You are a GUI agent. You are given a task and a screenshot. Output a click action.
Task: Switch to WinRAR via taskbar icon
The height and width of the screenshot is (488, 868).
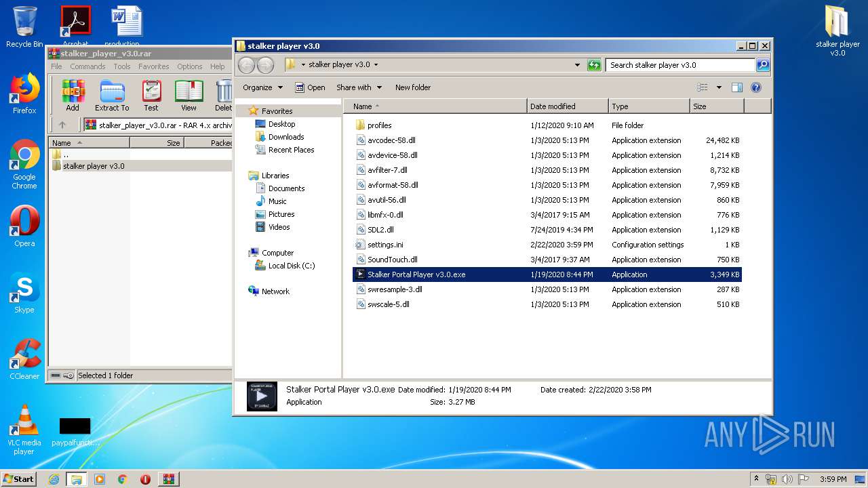pyautogui.click(x=169, y=479)
